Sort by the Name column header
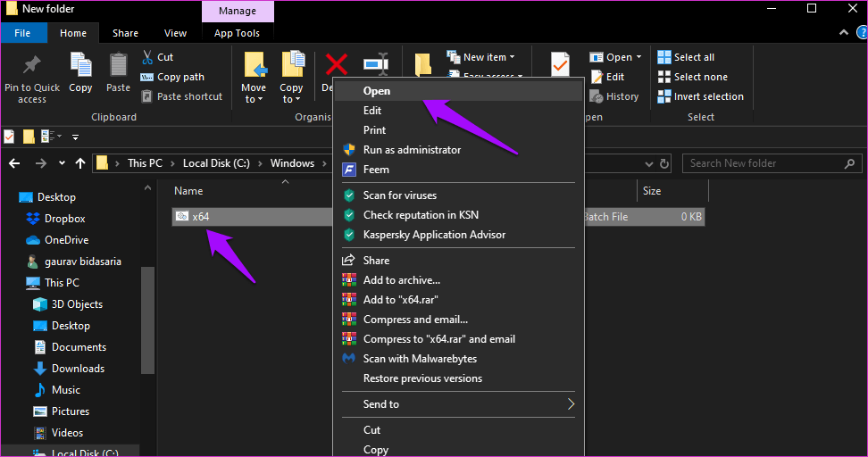The width and height of the screenshot is (868, 457). click(188, 191)
